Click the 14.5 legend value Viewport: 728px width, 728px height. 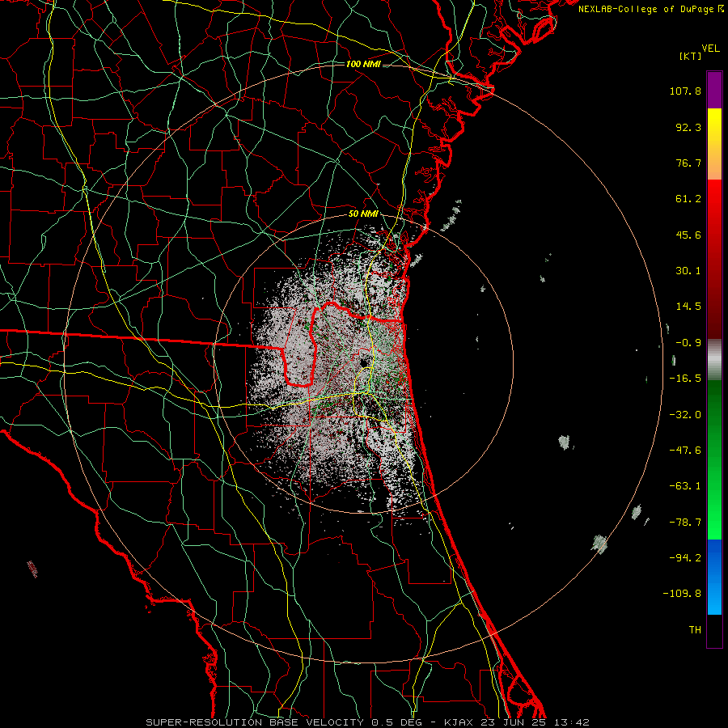pos(688,307)
